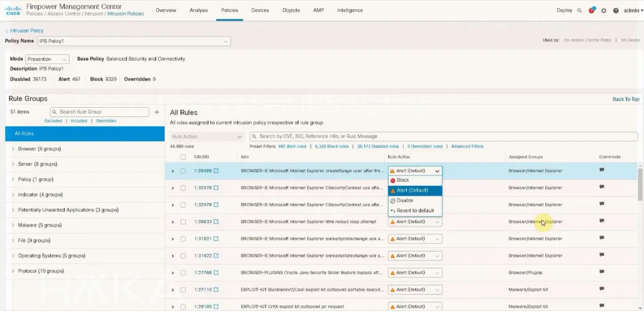Choose Block in the rule action menu
Viewport: 644px width, 322px height.
tap(415, 180)
